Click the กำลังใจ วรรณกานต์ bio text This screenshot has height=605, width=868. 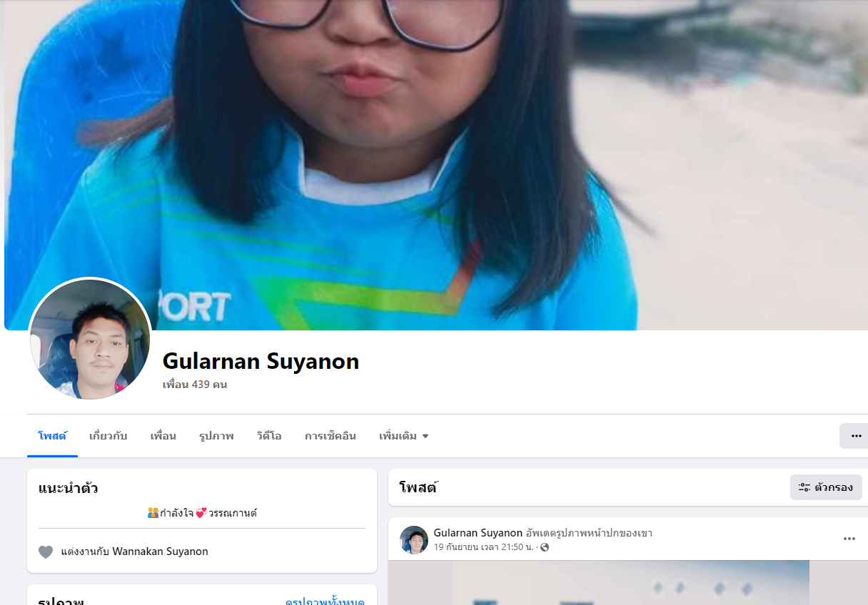pos(202,513)
